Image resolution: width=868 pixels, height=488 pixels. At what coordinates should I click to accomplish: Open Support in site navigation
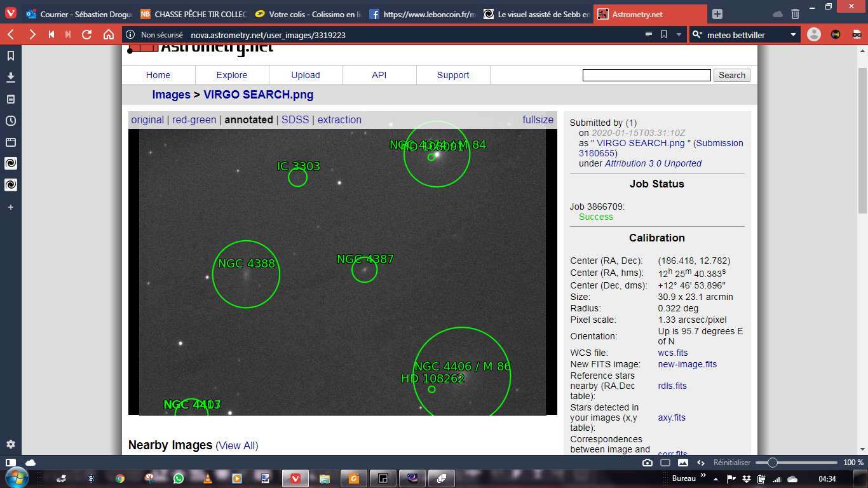tap(453, 75)
